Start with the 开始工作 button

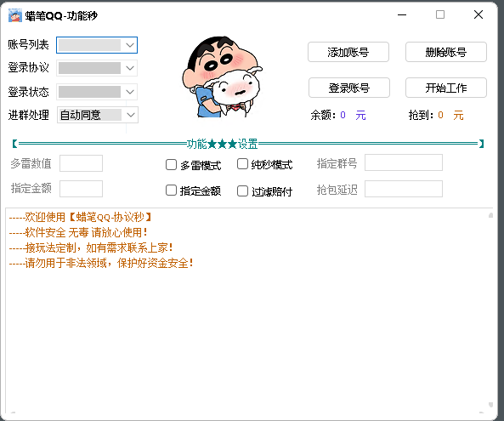coord(446,88)
